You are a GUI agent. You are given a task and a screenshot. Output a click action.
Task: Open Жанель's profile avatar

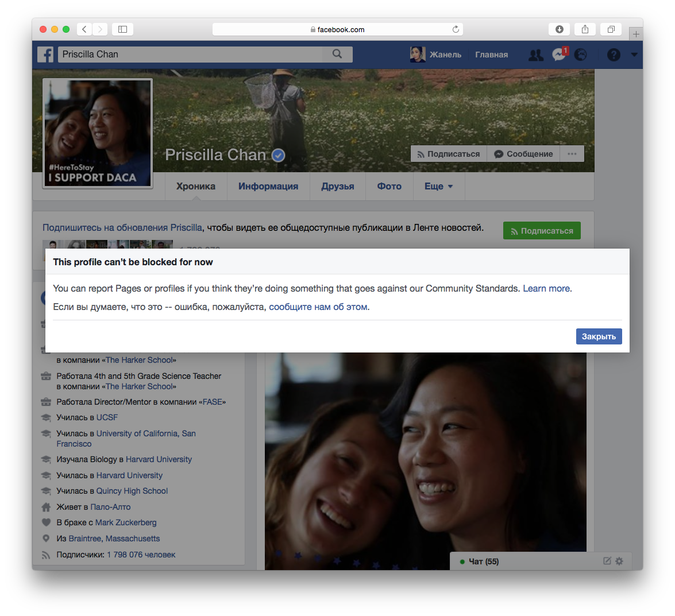418,55
